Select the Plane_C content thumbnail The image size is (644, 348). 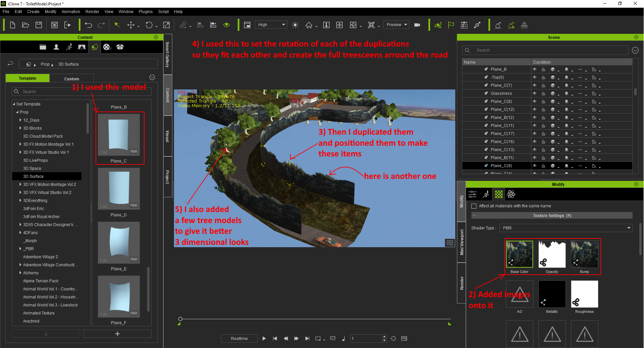coord(119,135)
